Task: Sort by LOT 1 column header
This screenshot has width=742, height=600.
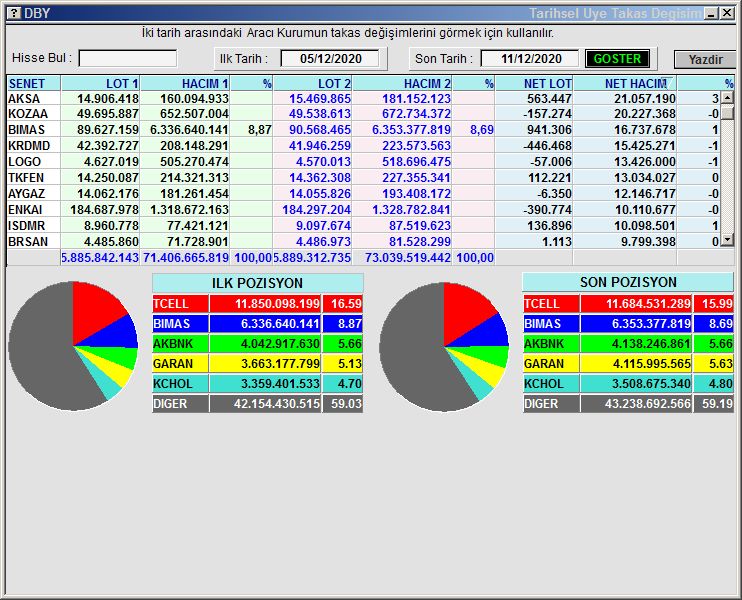Action: coord(100,83)
